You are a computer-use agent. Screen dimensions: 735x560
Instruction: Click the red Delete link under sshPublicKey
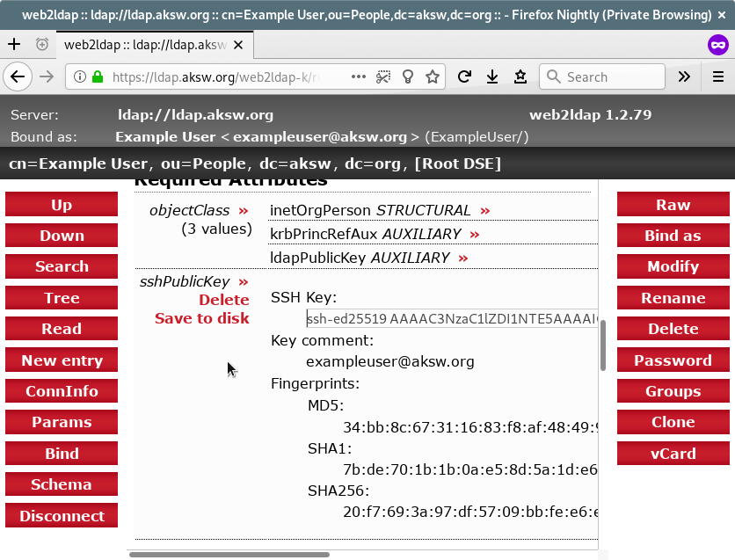pos(224,301)
